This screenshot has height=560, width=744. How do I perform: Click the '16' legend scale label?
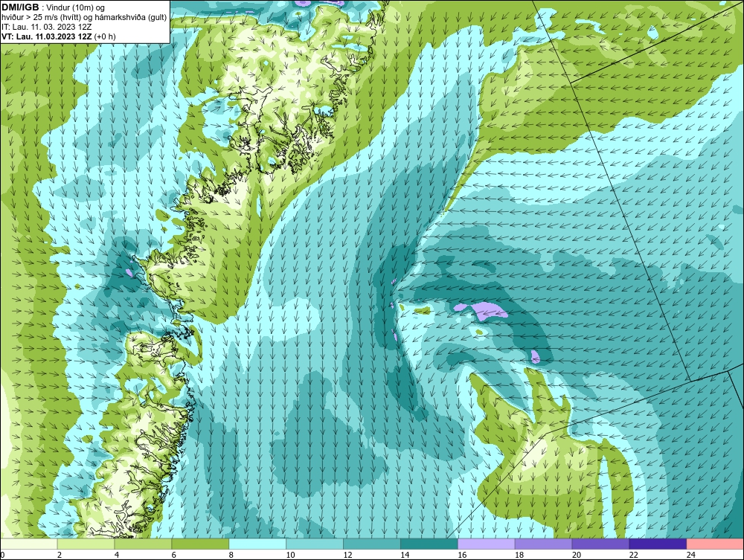[462, 555]
